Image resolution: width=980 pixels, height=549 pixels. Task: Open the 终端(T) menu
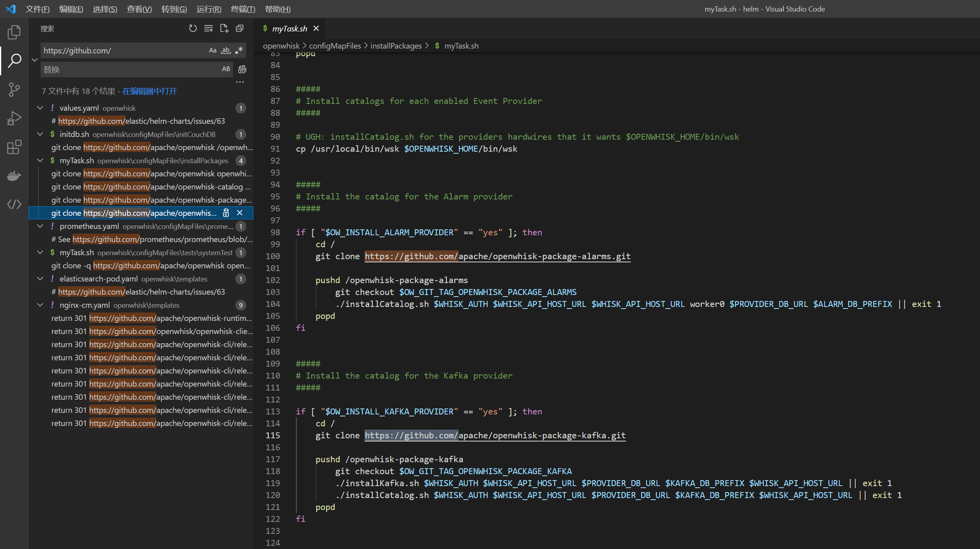point(243,9)
